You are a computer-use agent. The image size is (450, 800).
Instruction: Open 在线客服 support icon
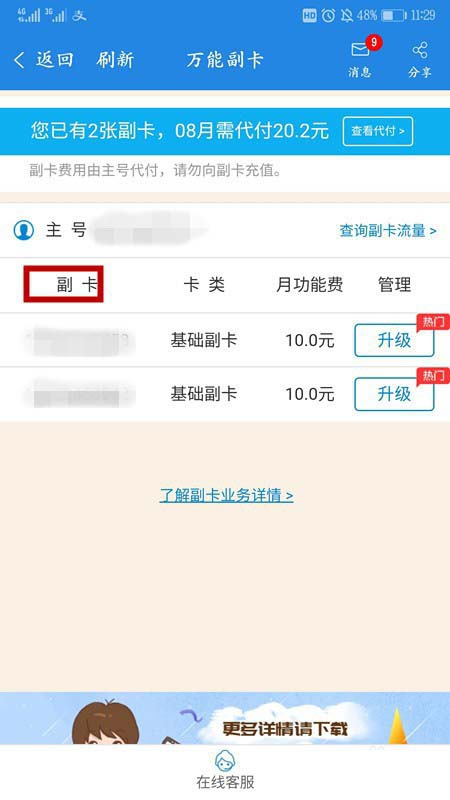coord(225,761)
